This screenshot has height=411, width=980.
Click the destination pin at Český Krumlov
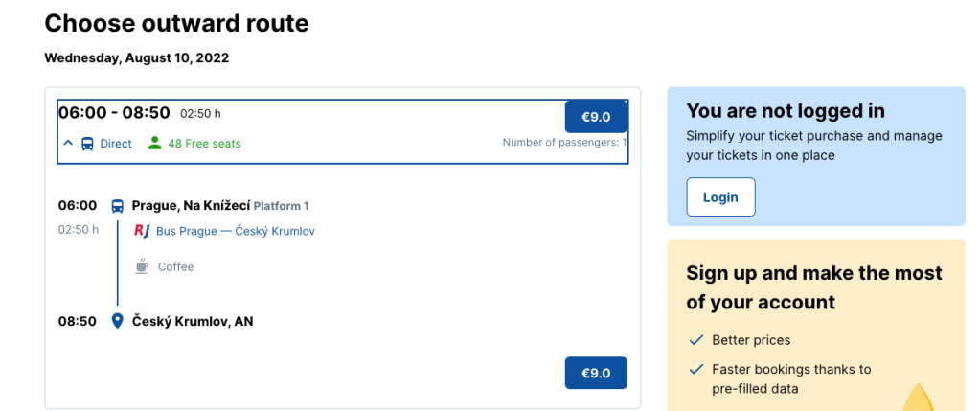(118, 321)
